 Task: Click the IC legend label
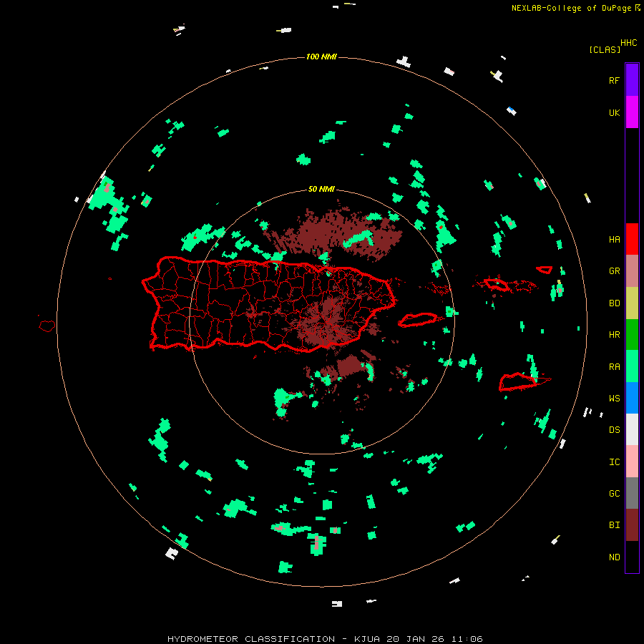tap(614, 462)
